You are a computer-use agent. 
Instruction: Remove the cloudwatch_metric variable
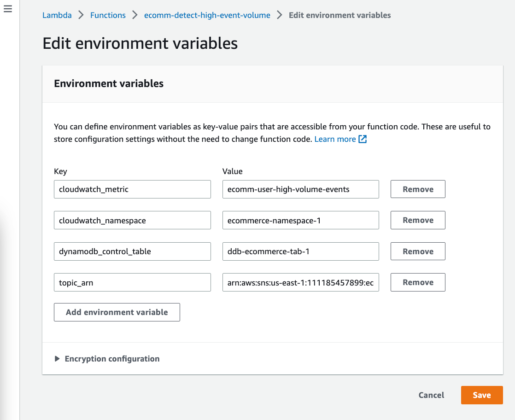pos(417,189)
